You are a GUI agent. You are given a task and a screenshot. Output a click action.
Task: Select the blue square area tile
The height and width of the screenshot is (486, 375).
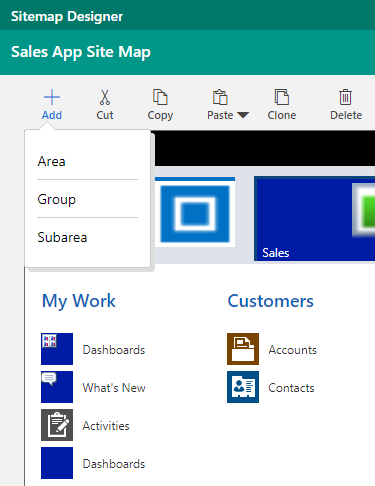pos(195,212)
